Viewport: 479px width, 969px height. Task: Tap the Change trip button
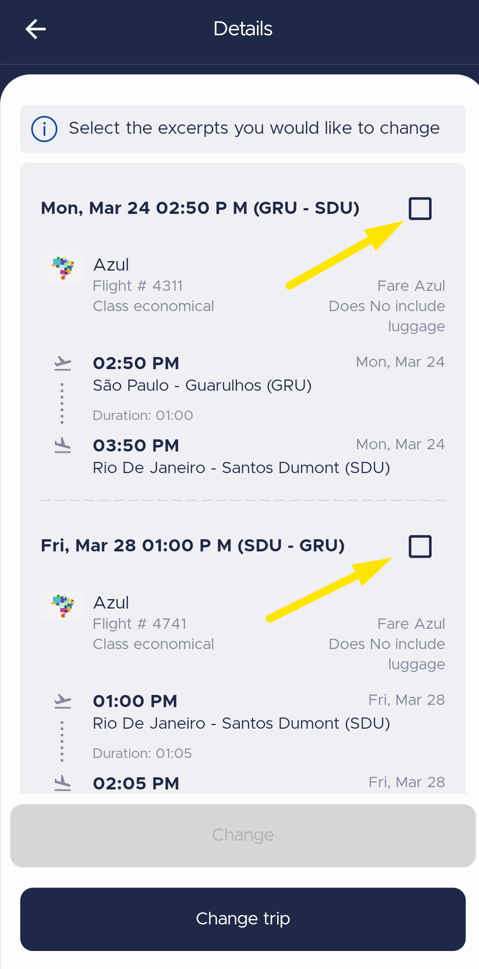tap(242, 919)
